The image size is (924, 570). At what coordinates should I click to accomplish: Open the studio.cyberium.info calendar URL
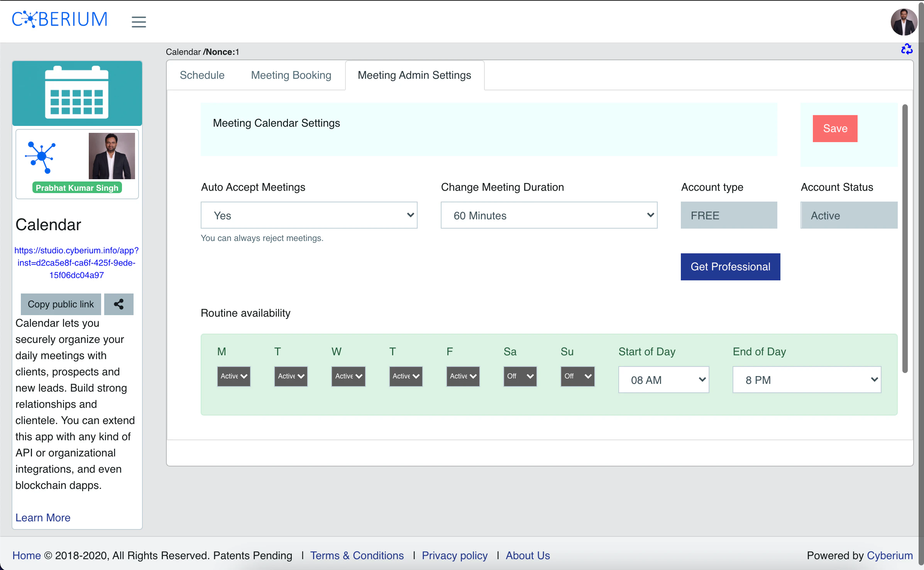[x=77, y=263]
